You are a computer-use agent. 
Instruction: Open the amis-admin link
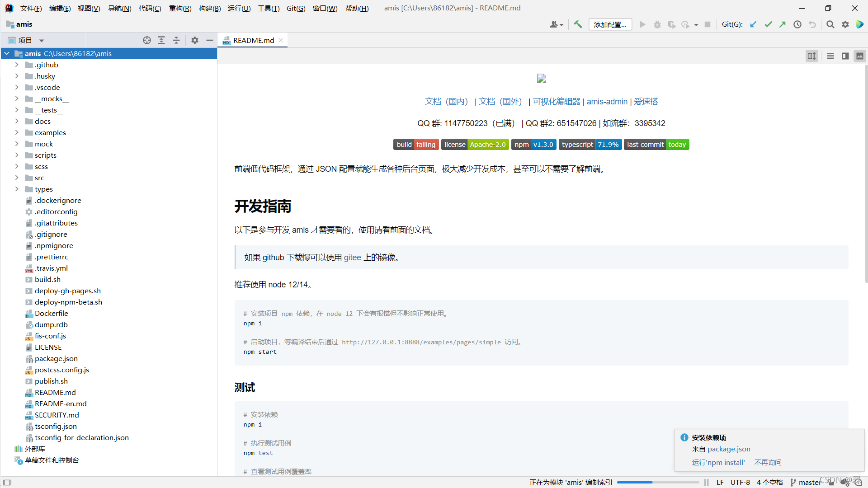click(607, 102)
